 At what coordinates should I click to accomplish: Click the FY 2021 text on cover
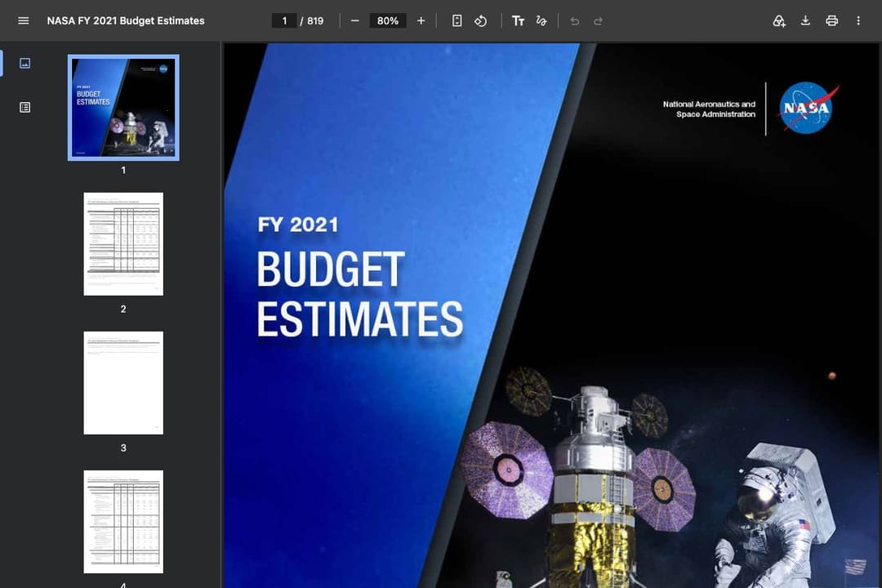point(297,225)
